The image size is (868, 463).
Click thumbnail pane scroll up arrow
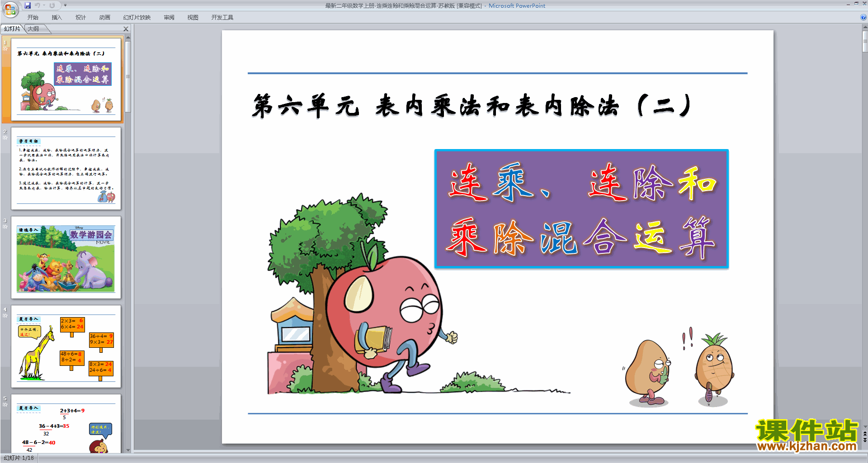[128, 38]
